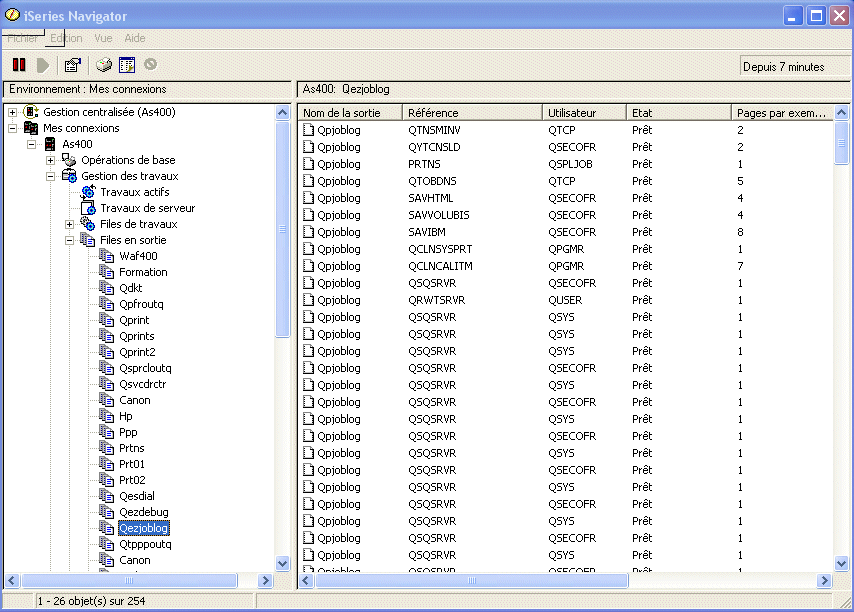Click the Qprint2 output queue icon

pos(107,352)
